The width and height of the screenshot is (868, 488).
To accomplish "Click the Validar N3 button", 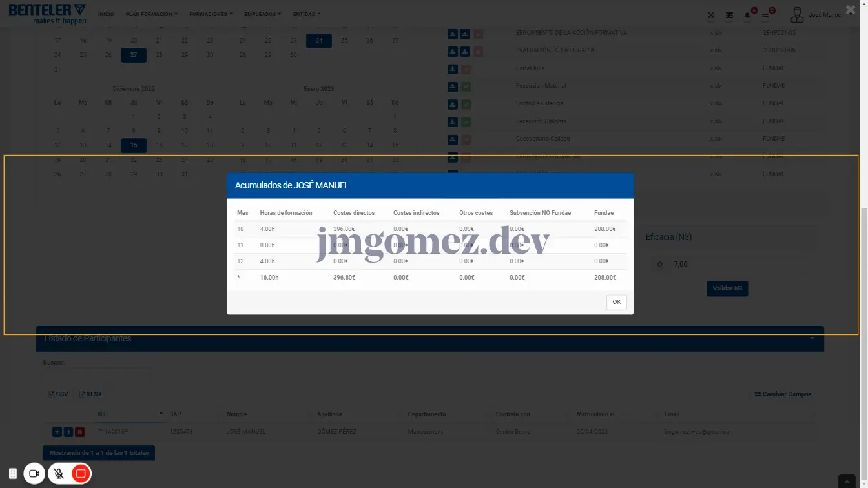I will point(727,289).
